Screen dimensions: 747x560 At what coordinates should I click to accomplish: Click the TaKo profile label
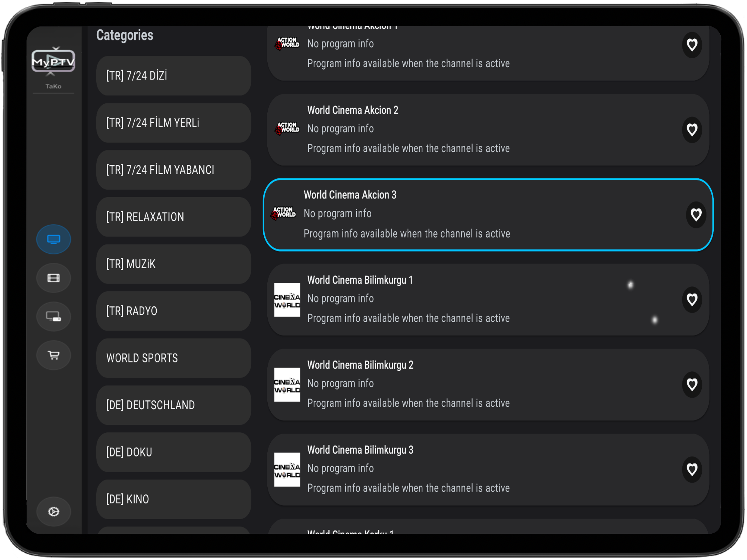tap(53, 86)
